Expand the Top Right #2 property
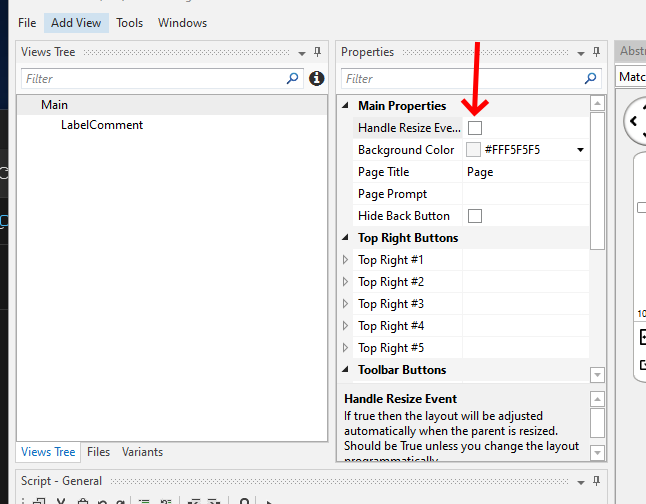 (345, 281)
